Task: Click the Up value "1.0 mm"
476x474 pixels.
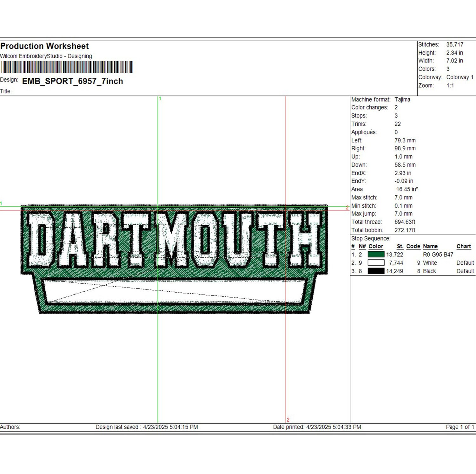Action: pos(404,157)
